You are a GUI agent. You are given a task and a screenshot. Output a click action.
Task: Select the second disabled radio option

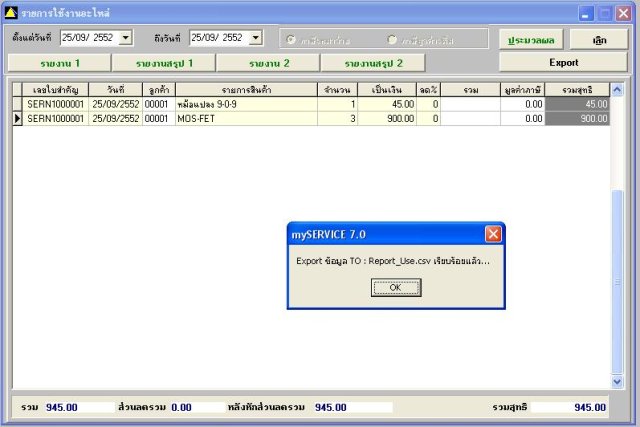click(x=391, y=40)
